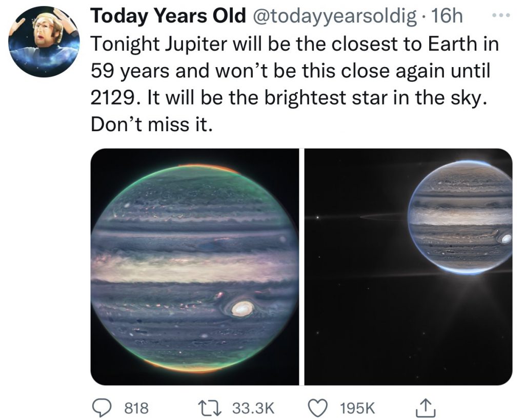525x420 pixels.
Task: Click the 818 replies count
Action: click(136, 408)
